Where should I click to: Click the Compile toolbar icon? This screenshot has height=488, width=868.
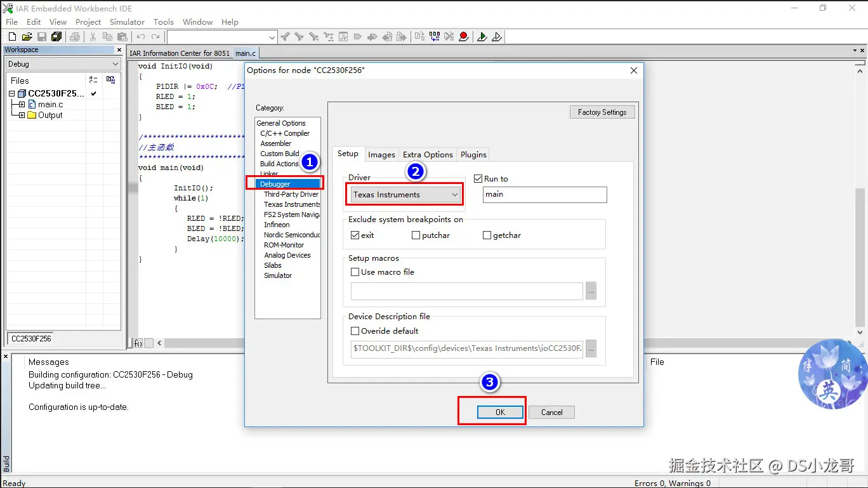419,37
